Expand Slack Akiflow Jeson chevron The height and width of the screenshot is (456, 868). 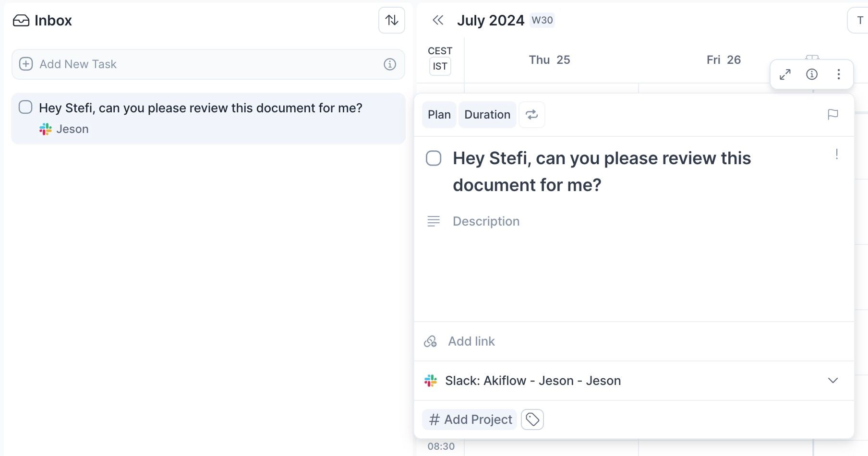tap(833, 381)
